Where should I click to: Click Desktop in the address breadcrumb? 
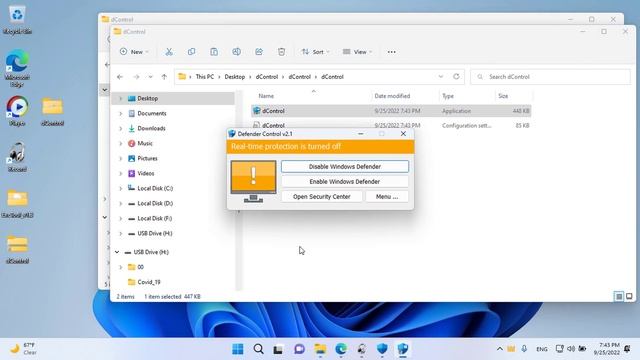coord(235,77)
